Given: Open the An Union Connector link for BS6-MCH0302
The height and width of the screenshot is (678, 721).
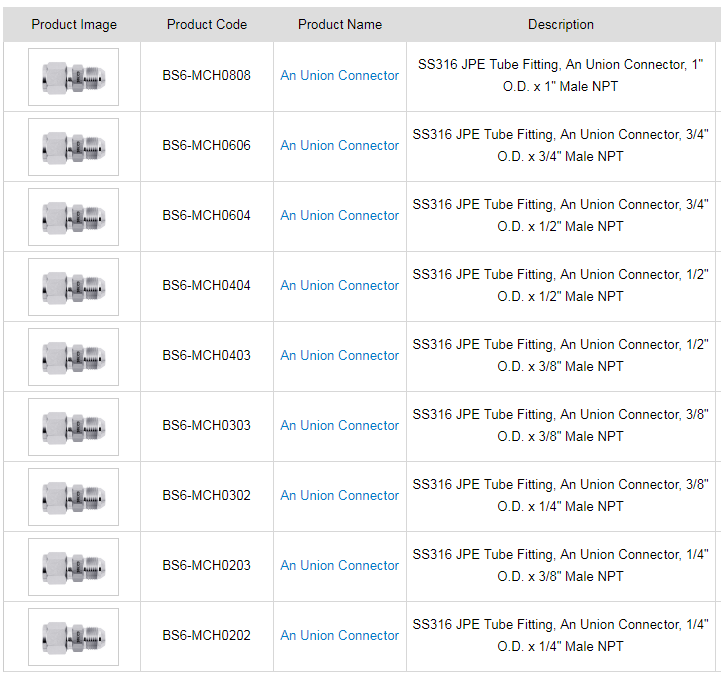Looking at the screenshot, I should [x=339, y=496].
